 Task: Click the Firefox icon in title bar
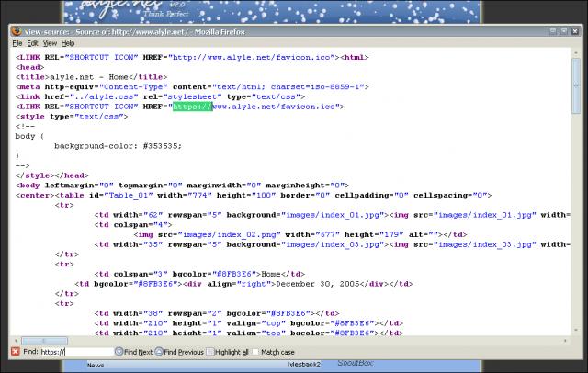pyautogui.click(x=17, y=31)
